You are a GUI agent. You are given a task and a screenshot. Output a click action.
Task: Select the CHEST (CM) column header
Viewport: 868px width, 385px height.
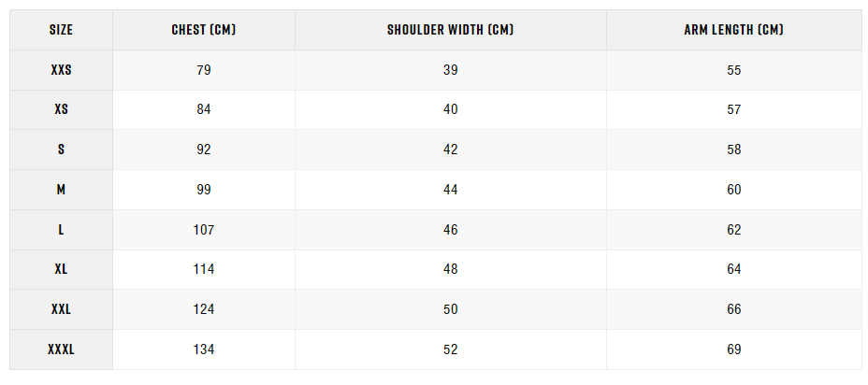pyautogui.click(x=204, y=30)
